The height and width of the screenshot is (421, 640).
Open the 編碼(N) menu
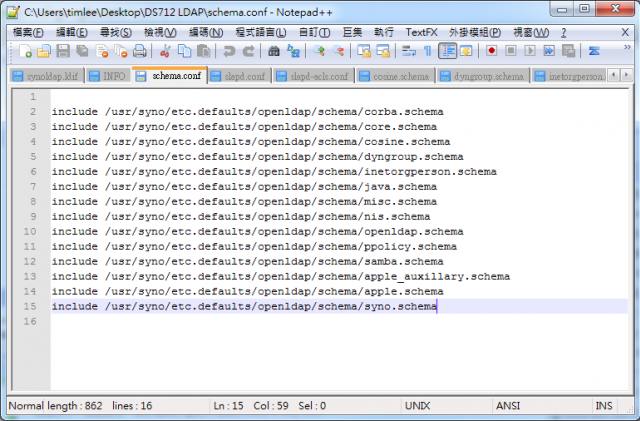(206, 32)
